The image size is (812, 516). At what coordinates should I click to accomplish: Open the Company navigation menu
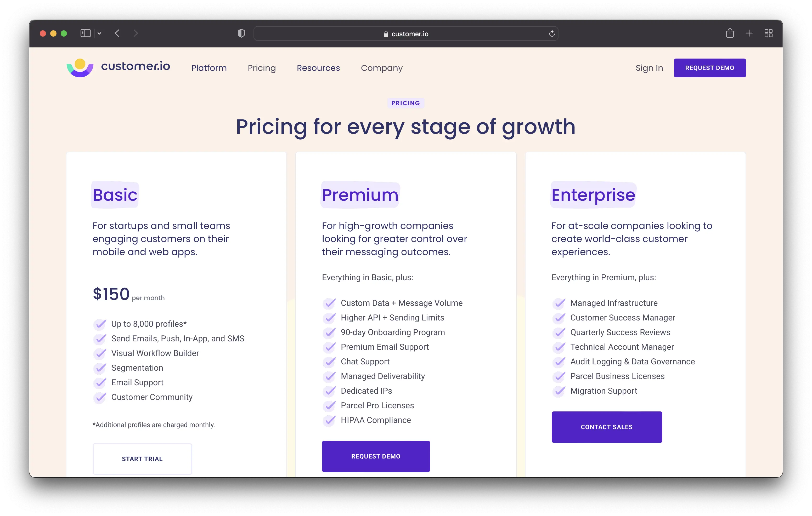tap(382, 68)
